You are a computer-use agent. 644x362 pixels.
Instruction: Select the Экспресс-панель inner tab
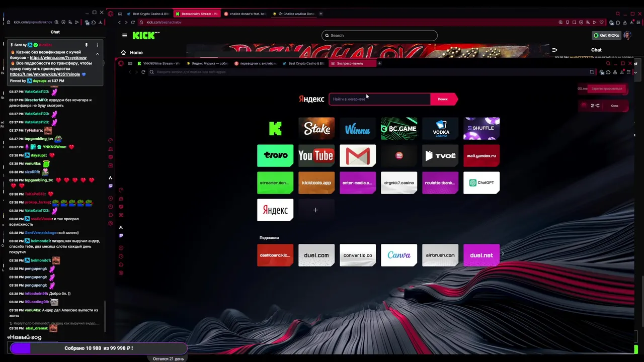[353, 63]
